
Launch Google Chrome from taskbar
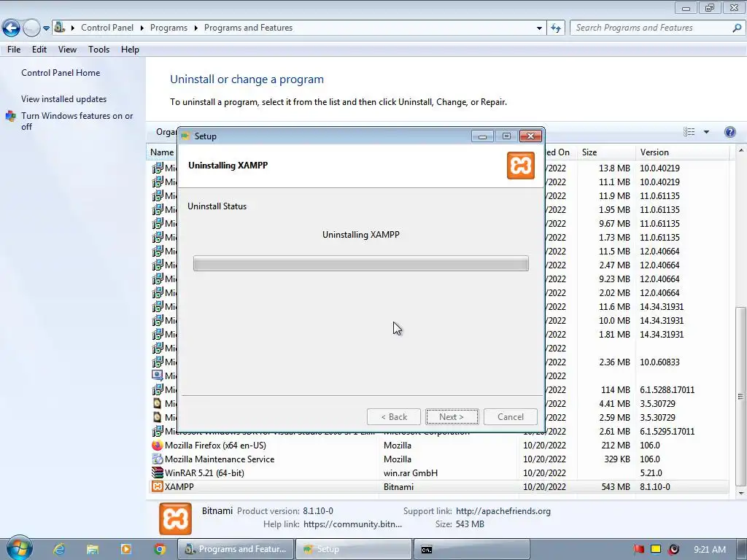pyautogui.click(x=160, y=549)
